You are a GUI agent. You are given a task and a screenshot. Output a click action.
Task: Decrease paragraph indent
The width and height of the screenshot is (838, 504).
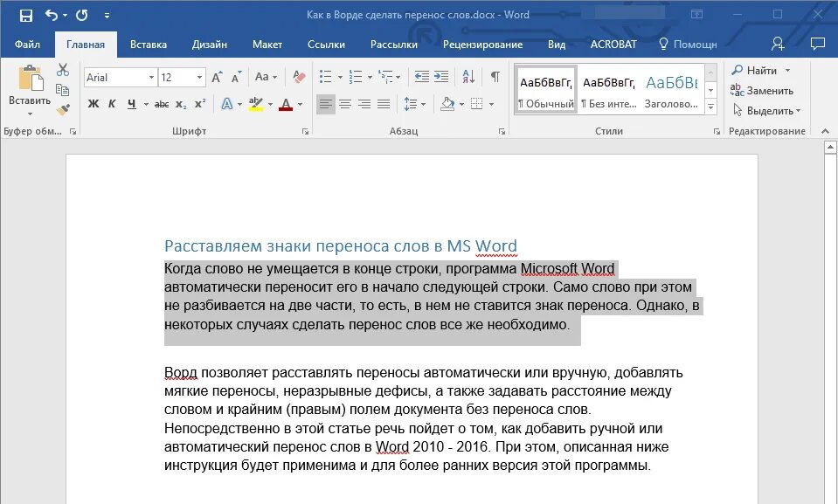pyautogui.click(x=422, y=77)
